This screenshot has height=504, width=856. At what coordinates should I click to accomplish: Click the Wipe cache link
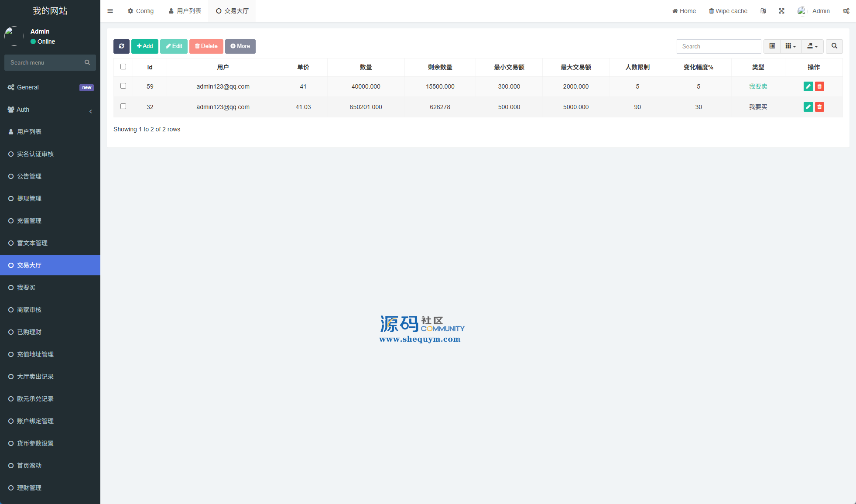point(728,11)
